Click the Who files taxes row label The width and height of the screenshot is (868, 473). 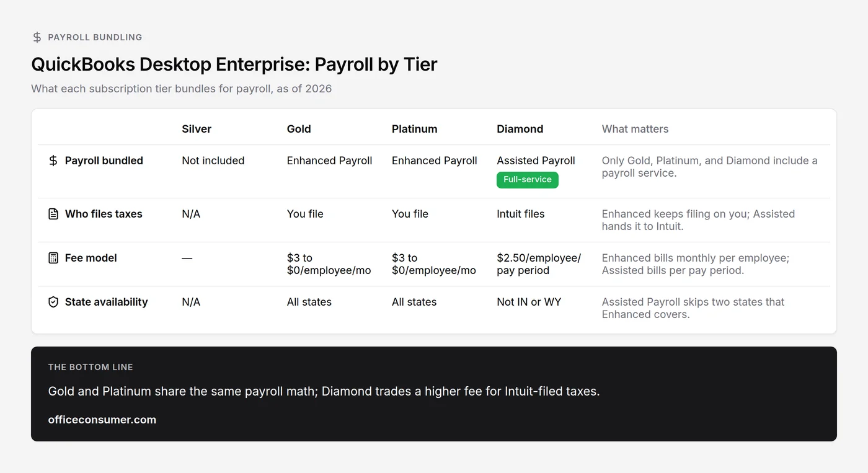click(x=104, y=214)
